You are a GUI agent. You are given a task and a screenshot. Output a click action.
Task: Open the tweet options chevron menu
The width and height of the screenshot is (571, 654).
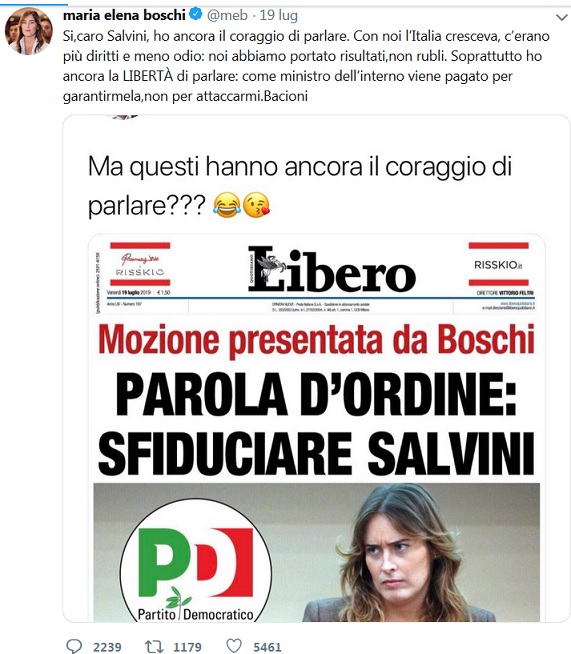coord(562,17)
